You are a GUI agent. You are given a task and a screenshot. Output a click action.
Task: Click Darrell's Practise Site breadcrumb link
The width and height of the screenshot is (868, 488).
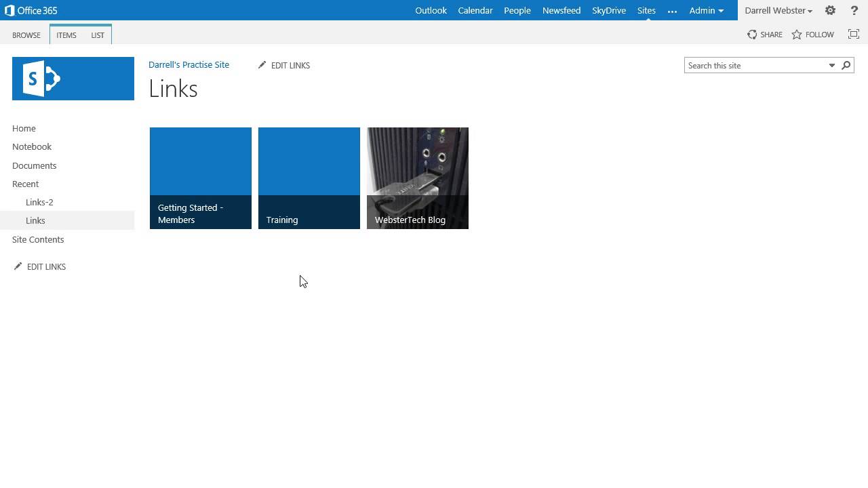(189, 64)
